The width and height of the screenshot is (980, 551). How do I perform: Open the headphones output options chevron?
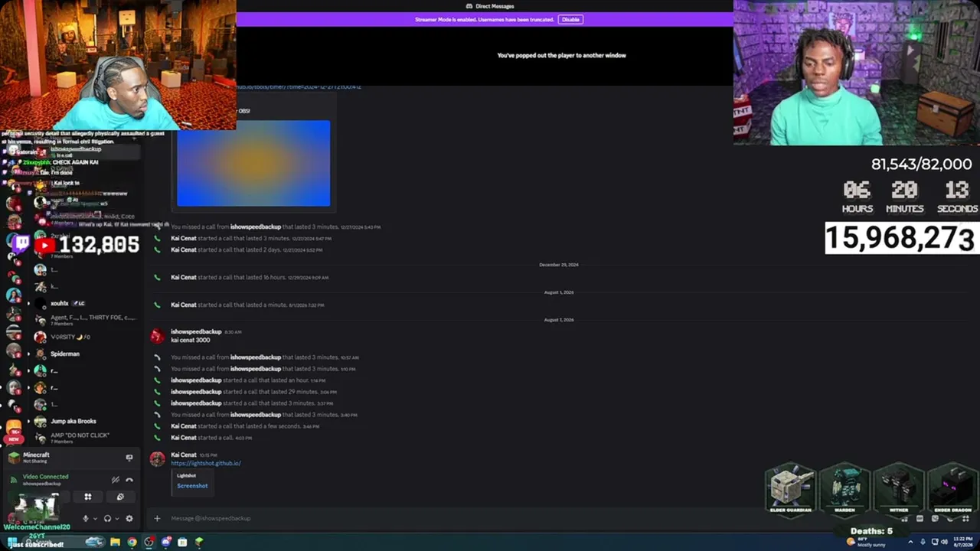tap(117, 518)
